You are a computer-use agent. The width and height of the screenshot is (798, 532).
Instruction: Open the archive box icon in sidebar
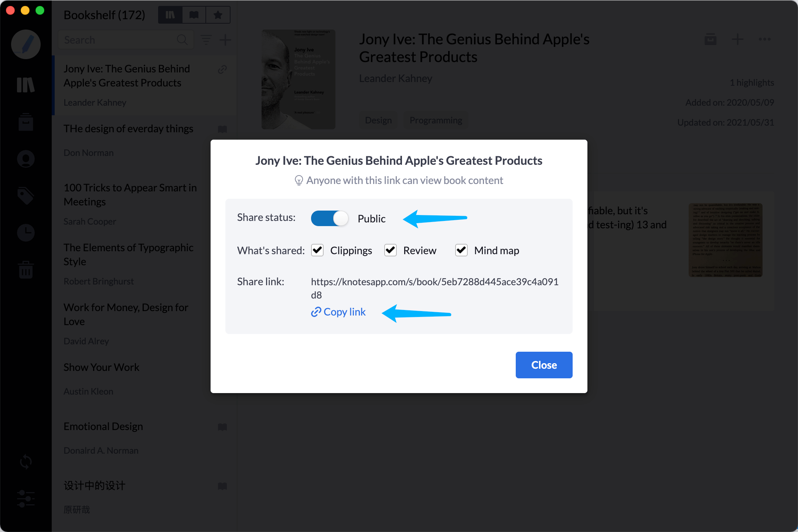[26, 122]
